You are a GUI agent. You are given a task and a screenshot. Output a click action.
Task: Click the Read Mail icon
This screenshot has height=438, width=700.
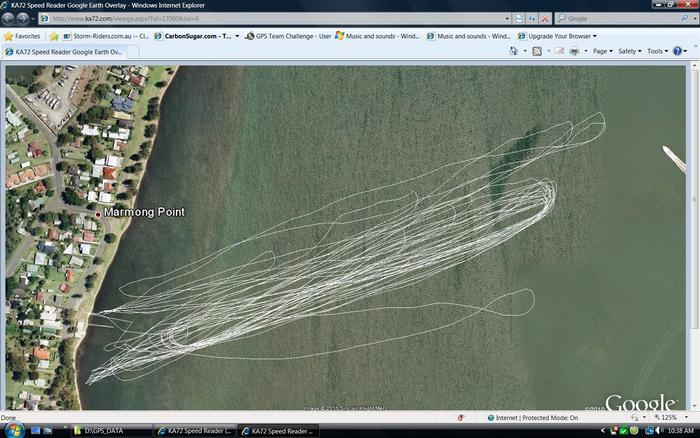point(558,51)
